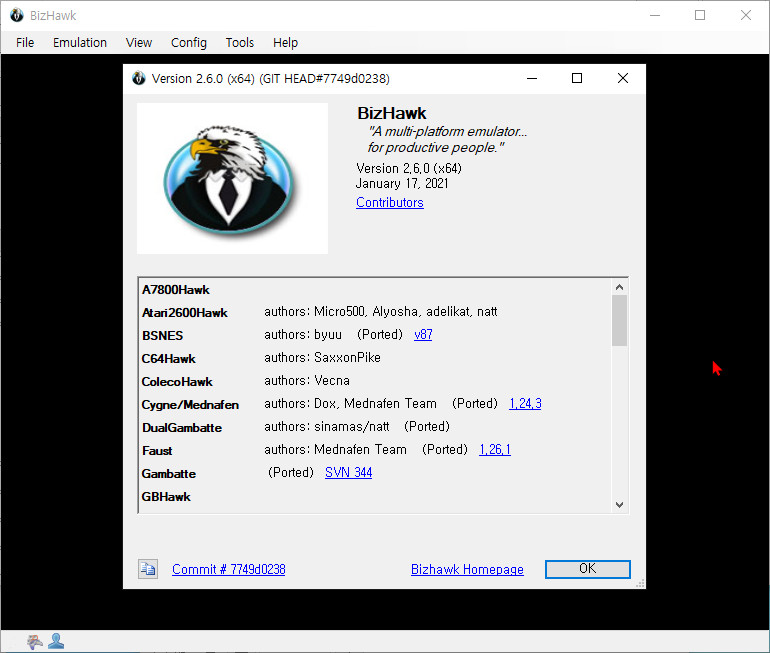Open the Faust 1.26.1 link

click(x=495, y=449)
